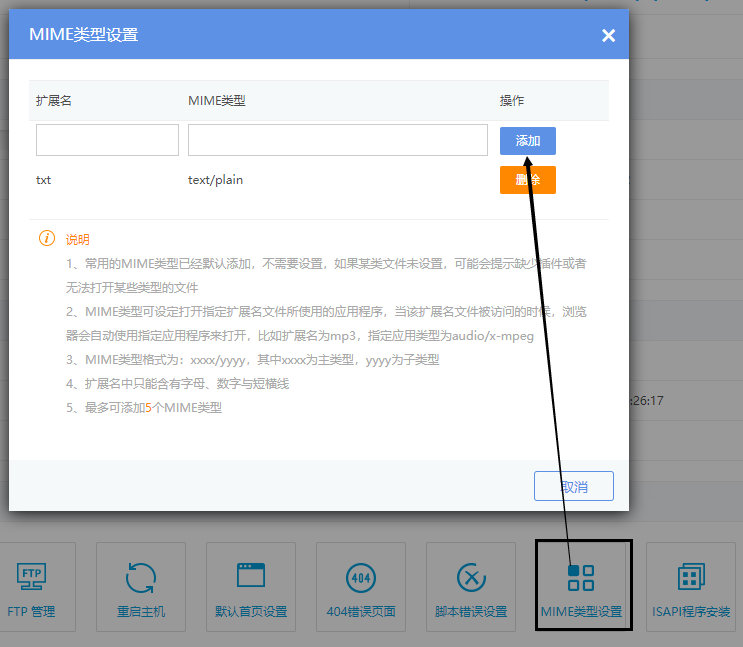The height and width of the screenshot is (647, 743).
Task: Click the text/plain MIME type value
Action: pos(215,180)
